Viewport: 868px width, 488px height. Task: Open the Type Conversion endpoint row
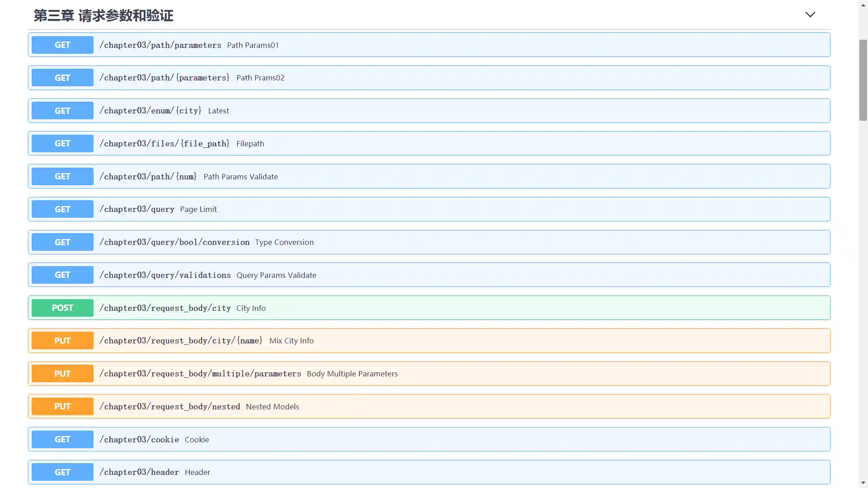[x=284, y=242]
